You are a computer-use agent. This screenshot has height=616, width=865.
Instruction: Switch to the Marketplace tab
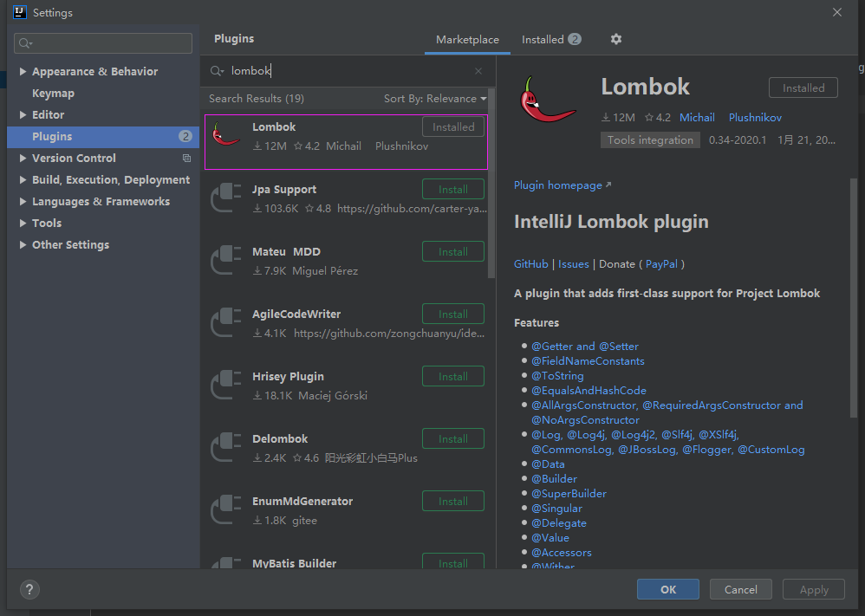(x=467, y=40)
